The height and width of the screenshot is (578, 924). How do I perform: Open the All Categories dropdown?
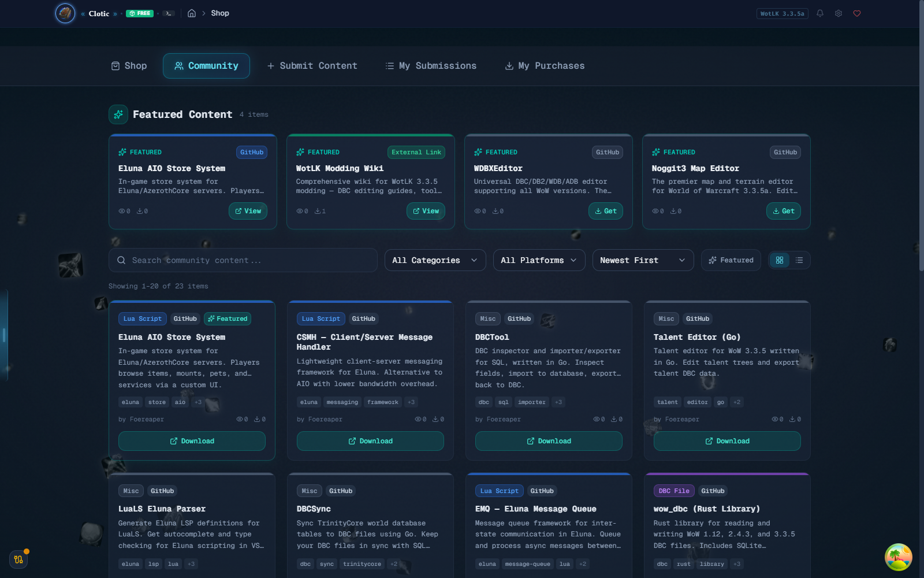pos(434,260)
